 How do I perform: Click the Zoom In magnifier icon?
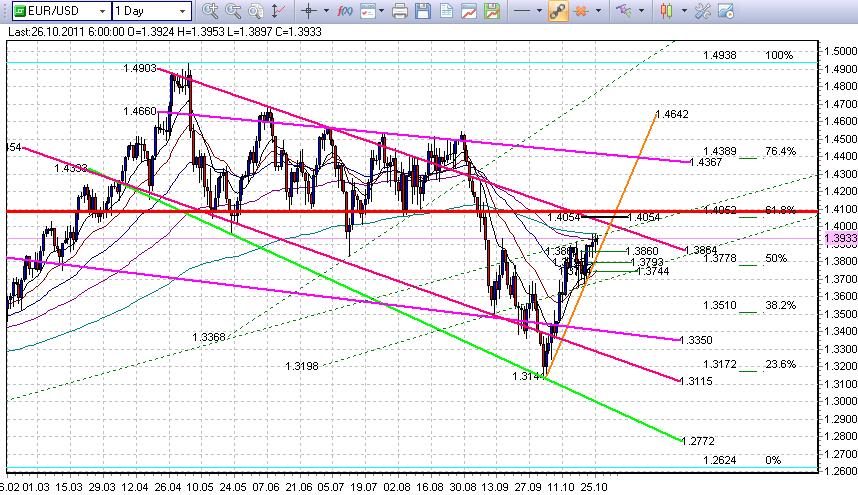coord(210,10)
